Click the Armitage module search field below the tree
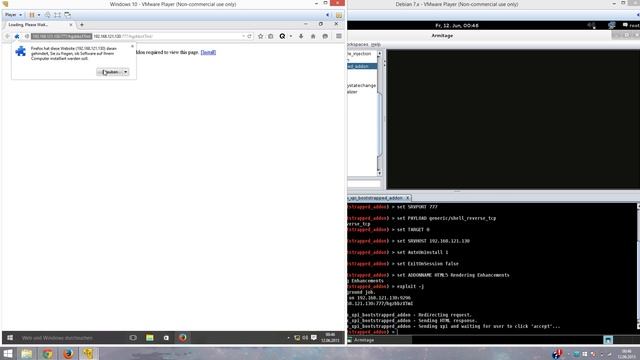640x360 pixels. pos(364,184)
